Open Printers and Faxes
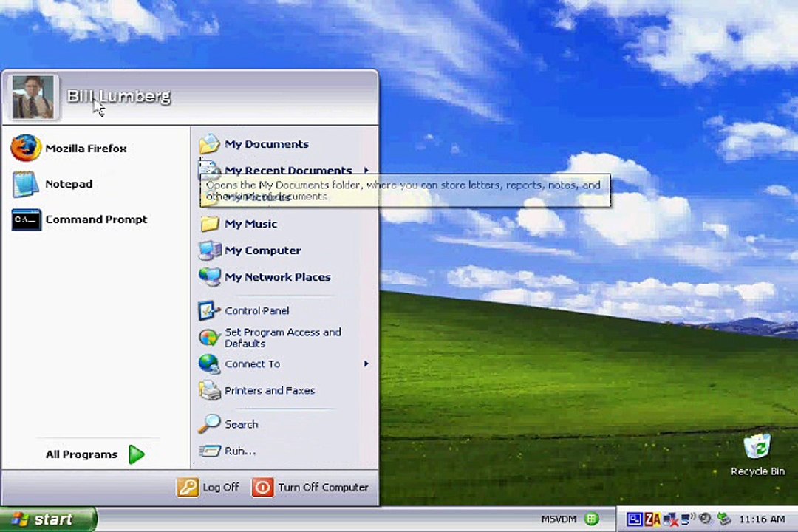This screenshot has height=532, width=798. (x=256, y=390)
